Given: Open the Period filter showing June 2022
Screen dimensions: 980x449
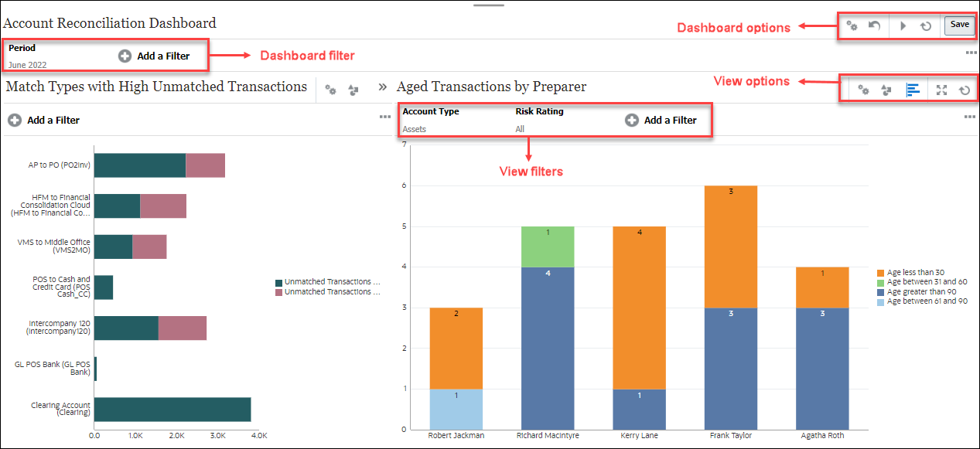Looking at the screenshot, I should (35, 54).
